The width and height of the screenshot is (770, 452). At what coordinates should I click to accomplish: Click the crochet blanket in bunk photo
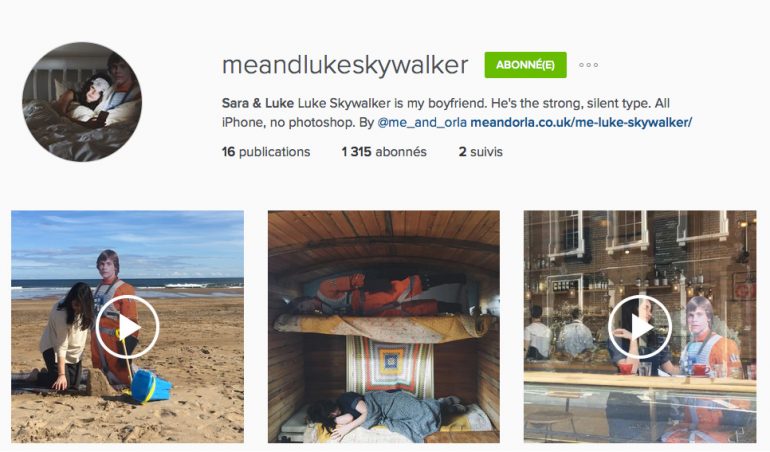pos(390,364)
